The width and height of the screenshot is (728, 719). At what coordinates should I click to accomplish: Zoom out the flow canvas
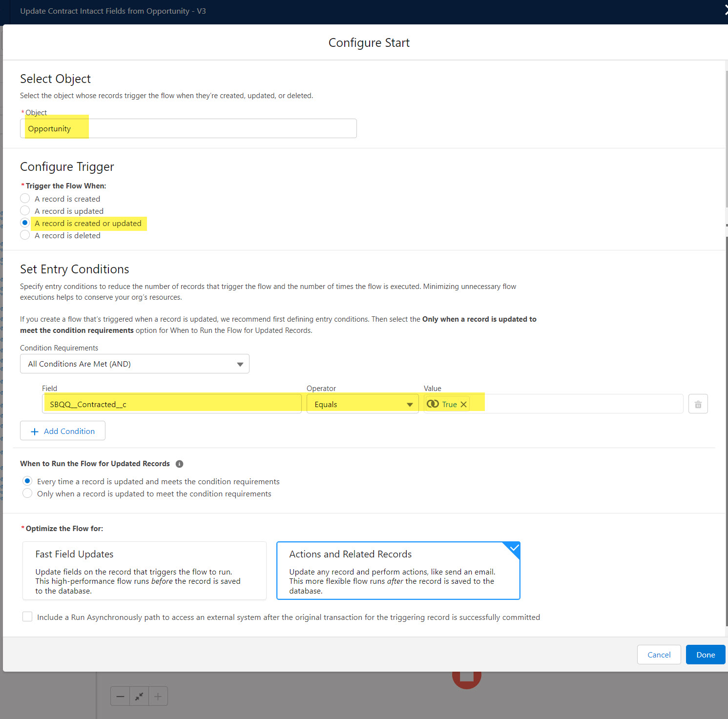(x=120, y=696)
